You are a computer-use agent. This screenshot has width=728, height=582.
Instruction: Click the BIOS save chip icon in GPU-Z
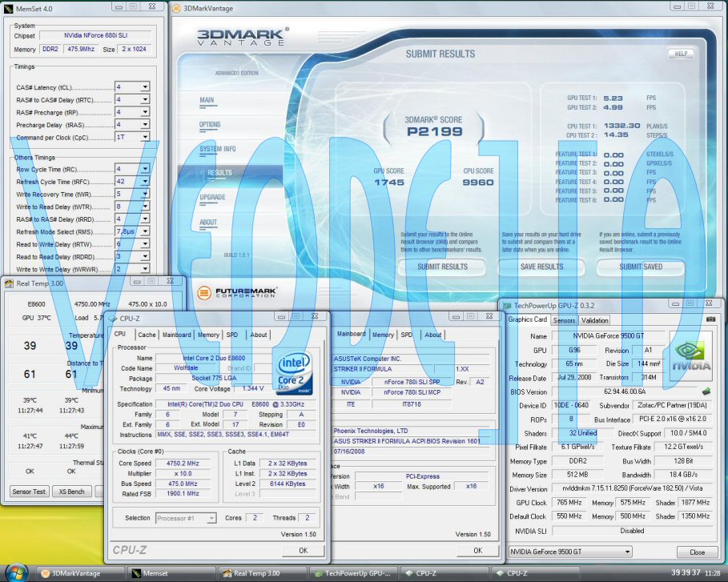pos(706,391)
